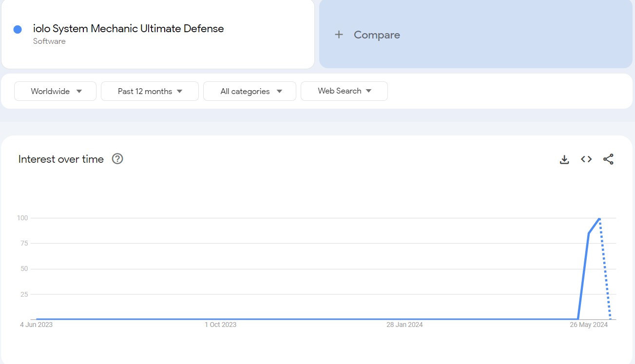The width and height of the screenshot is (635, 364).
Task: Open the Past 12 months dropdown
Action: pos(150,91)
